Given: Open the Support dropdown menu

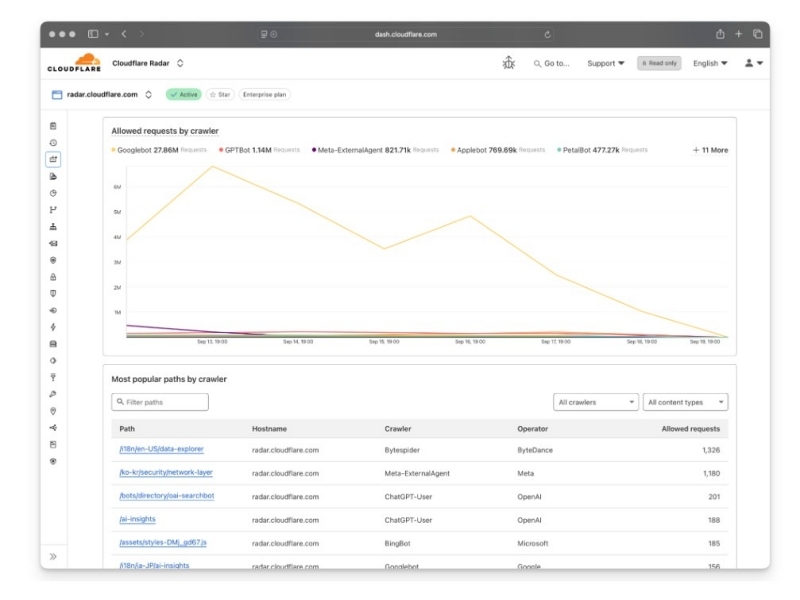Looking at the screenshot, I should 606,63.
